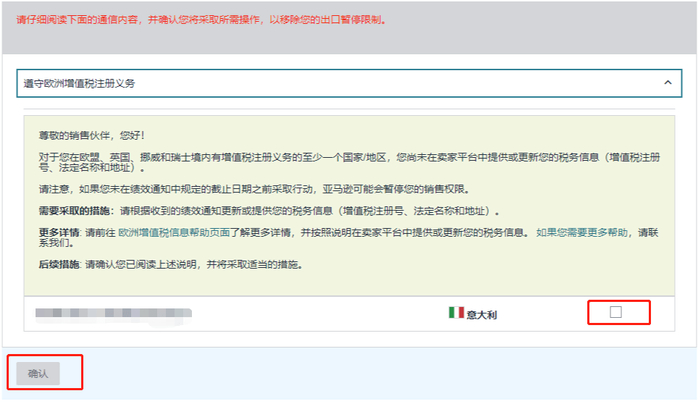The image size is (700, 404).
Task: Click the bold 需要采取的措施 label
Action: [x=76, y=211]
